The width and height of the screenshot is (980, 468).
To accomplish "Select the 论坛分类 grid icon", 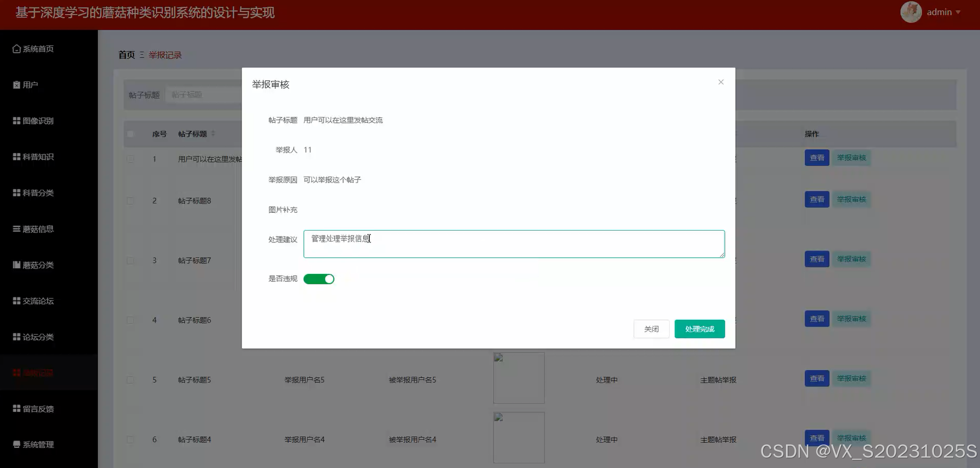I will pos(16,337).
